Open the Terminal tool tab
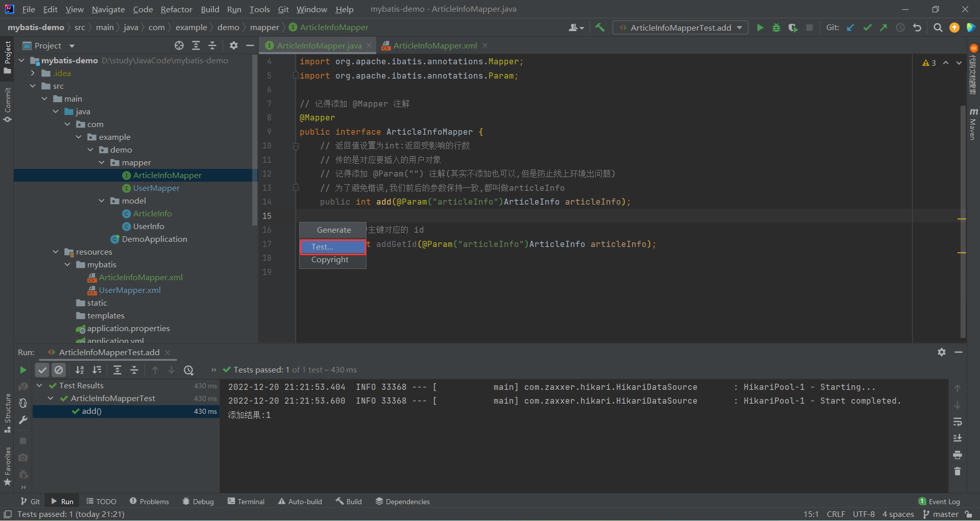 pos(246,502)
